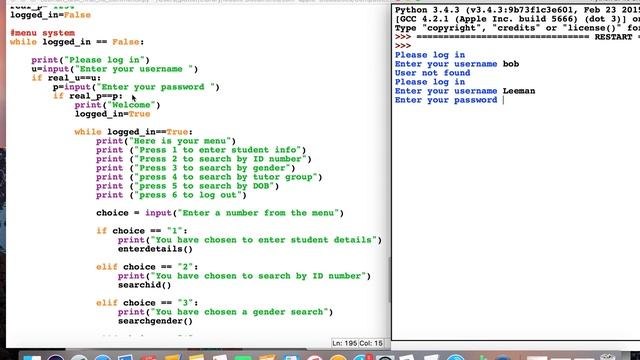This screenshot has height=360, width=640.
Task: Click 'You have chosen a gender search' line
Action: point(225,311)
